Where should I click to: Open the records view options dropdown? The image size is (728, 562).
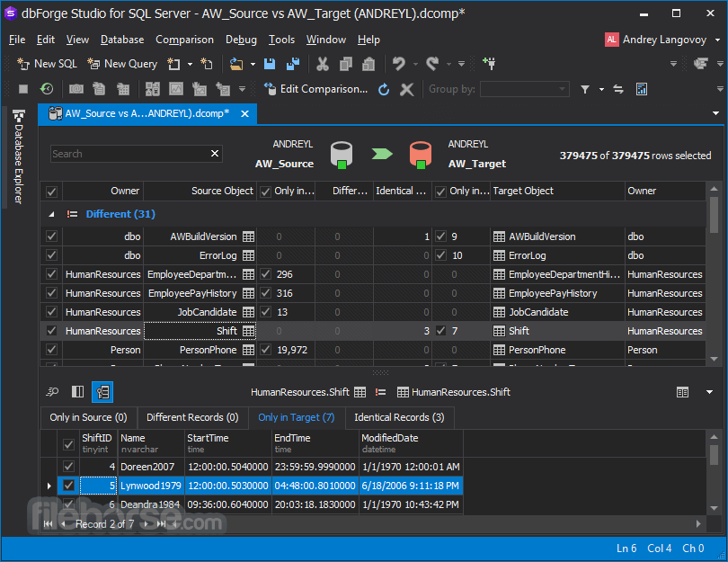(709, 392)
